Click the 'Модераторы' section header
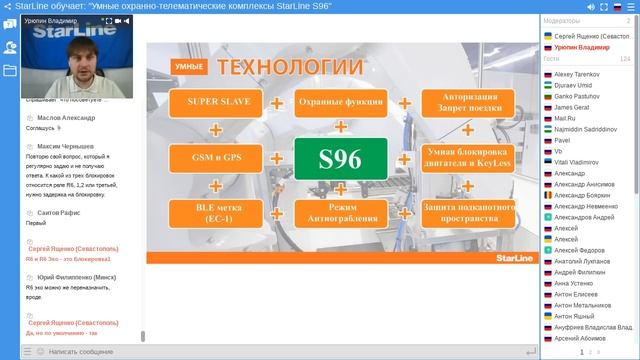 click(562, 20)
